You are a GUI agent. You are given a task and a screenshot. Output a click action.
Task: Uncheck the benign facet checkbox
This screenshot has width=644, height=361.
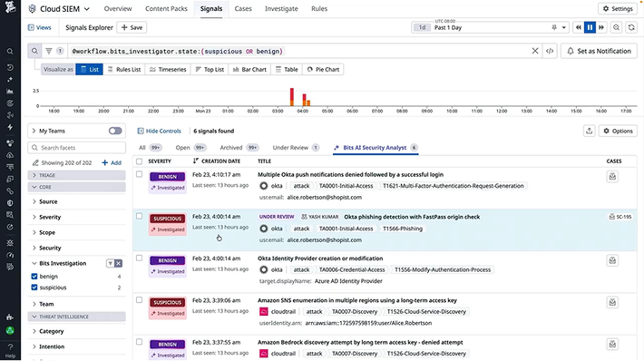(34, 277)
